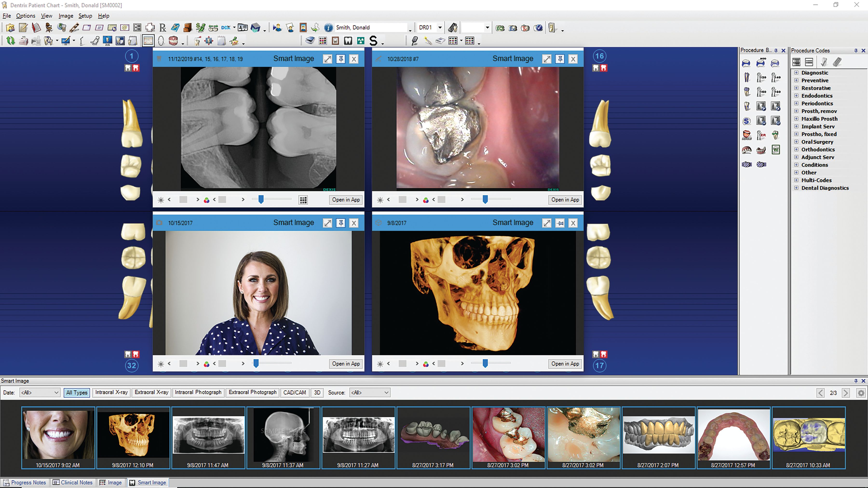Click the brightness sun icon under intraoral photo
868x488 pixels.
point(380,200)
